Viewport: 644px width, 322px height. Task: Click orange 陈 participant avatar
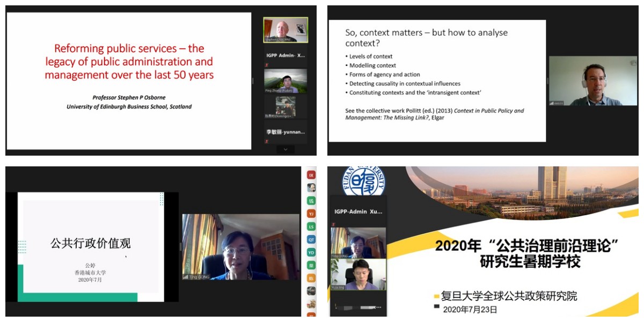point(311,278)
